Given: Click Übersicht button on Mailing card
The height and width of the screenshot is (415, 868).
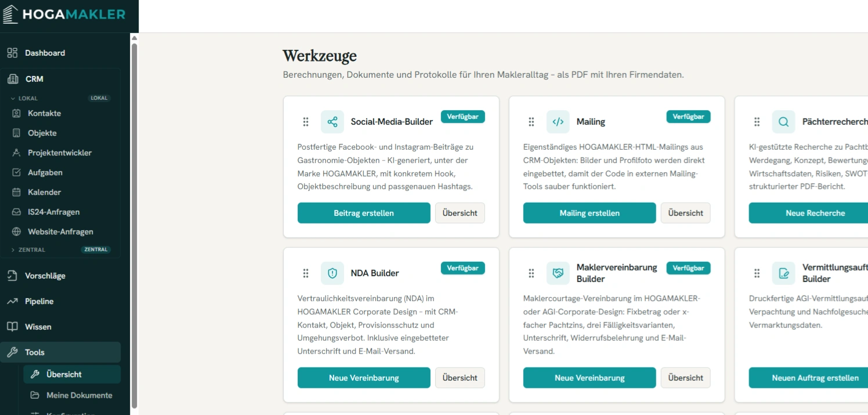Looking at the screenshot, I should (685, 213).
